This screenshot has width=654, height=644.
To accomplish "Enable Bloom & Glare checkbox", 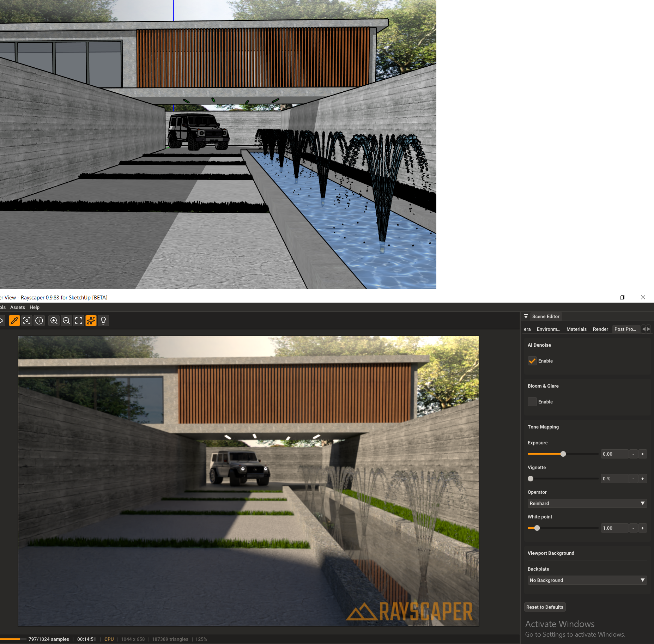I will click(532, 402).
